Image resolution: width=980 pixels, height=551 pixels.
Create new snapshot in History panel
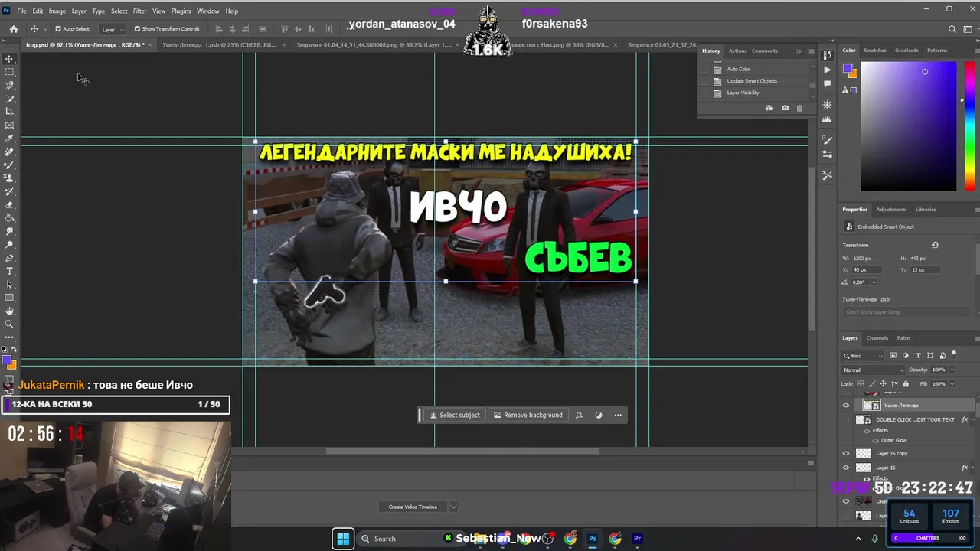pyautogui.click(x=785, y=108)
